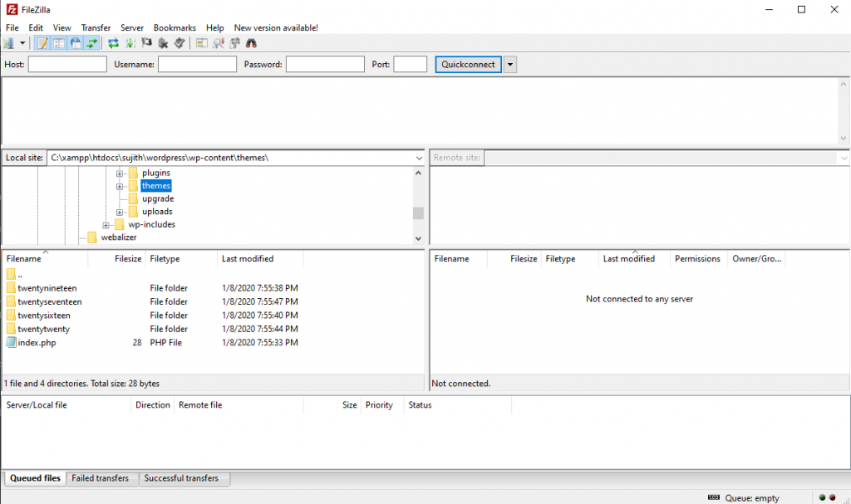Click local tree scrollbar down arrow
This screenshot has height=504, width=851.
pos(418,238)
